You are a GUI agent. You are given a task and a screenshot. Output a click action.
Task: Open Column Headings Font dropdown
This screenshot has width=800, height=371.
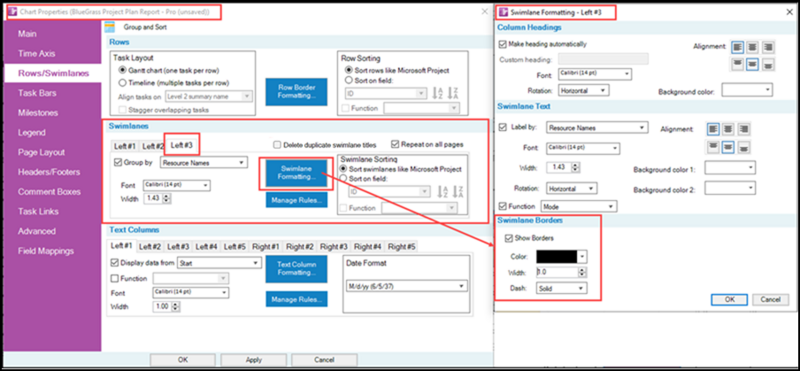pyautogui.click(x=595, y=75)
